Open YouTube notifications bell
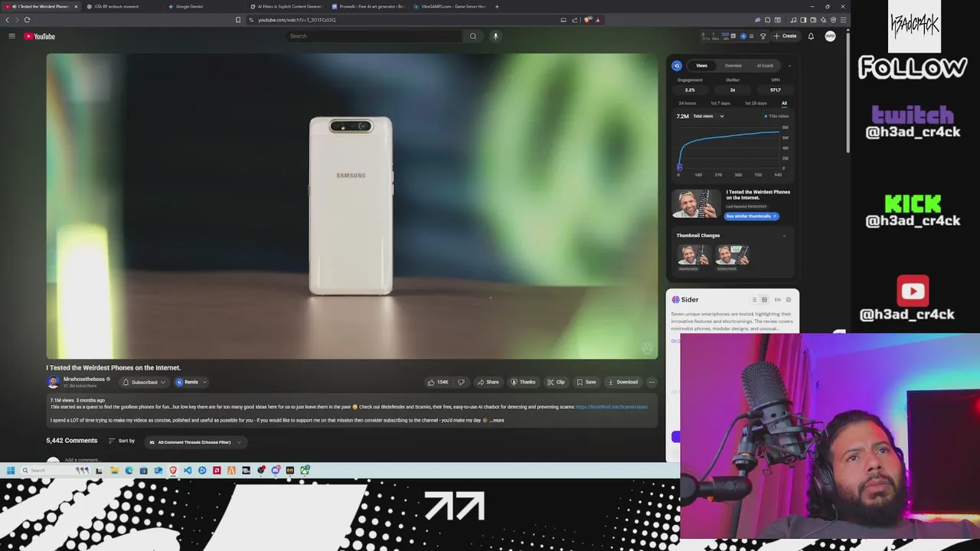 (811, 36)
